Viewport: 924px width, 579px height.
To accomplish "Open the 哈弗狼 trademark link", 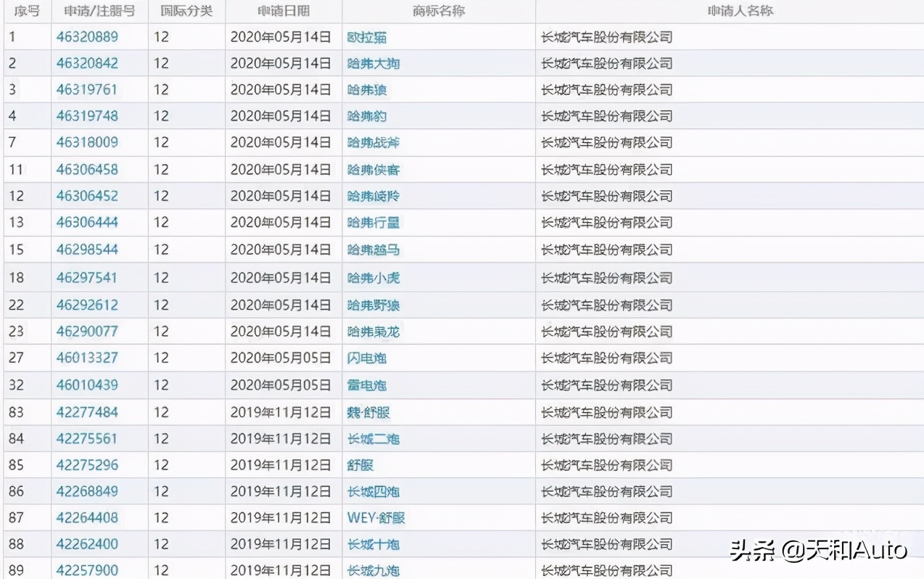I will (367, 90).
